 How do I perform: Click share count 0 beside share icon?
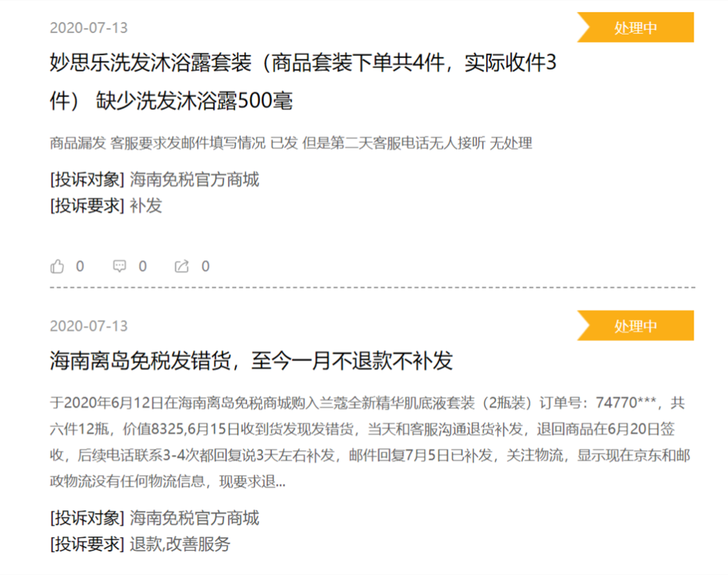pos(205,266)
